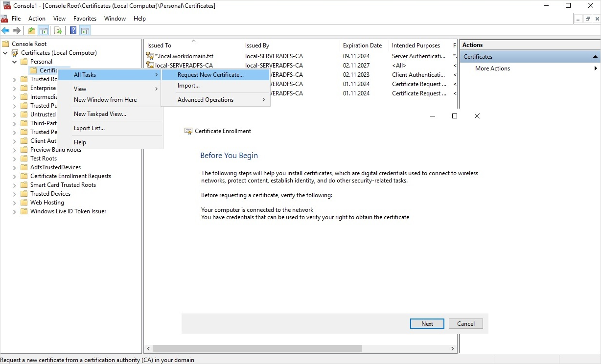Open the Advanced Operations submenu
Viewport: 601px width, 364px height.
coord(216,100)
